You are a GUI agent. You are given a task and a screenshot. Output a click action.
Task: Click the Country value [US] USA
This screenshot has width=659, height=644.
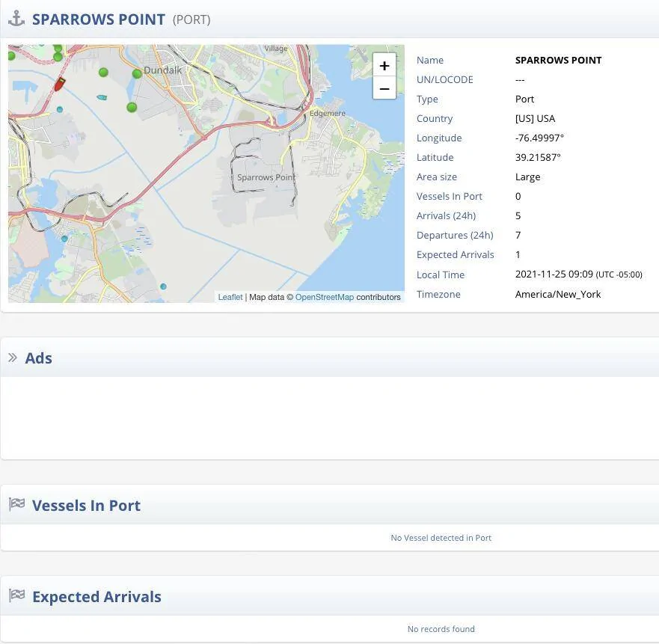coord(535,118)
